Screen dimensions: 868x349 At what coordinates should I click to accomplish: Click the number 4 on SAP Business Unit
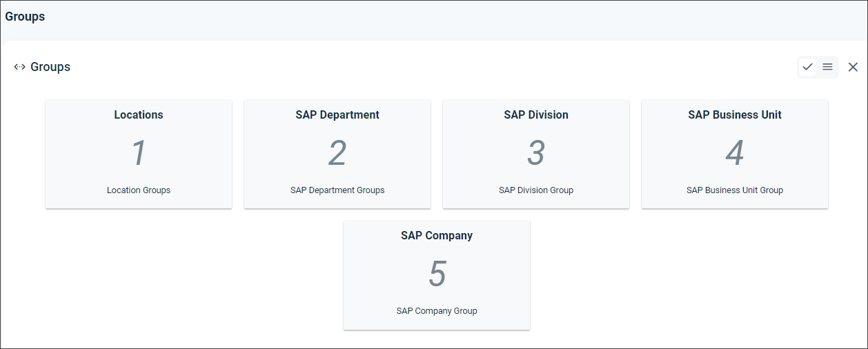735,153
